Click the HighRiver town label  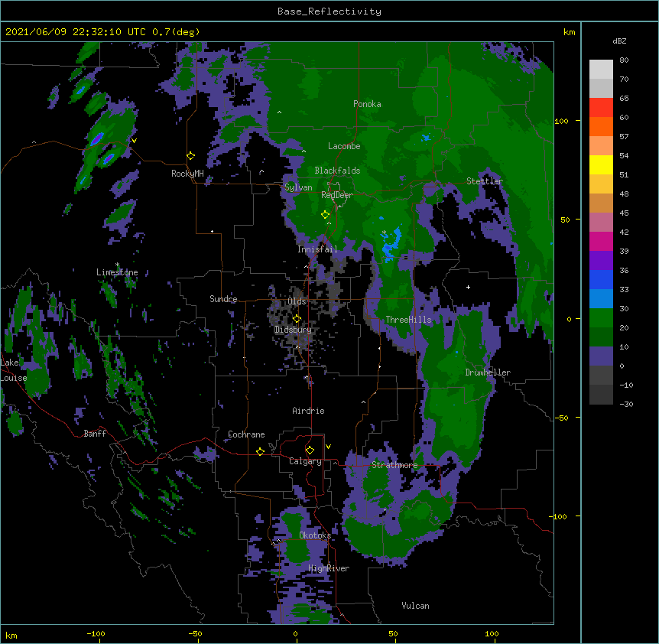tap(329, 568)
